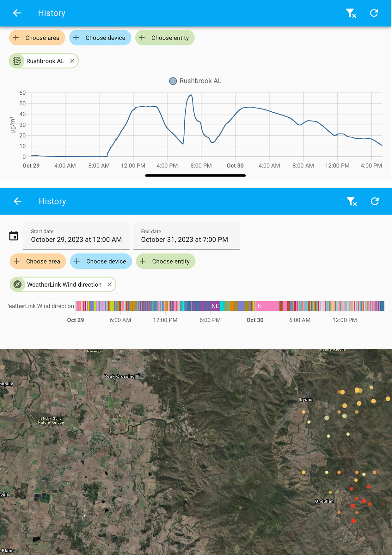Image resolution: width=392 pixels, height=555 pixels.
Task: Click the WeatherLink Wind direction chip label
Action: click(x=64, y=285)
